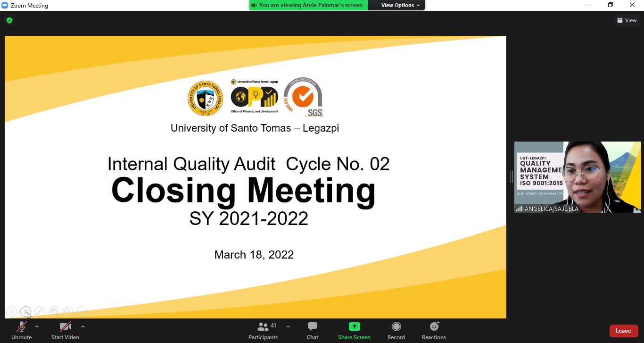Click the zoom magnifier on slide controls
This screenshot has height=343, width=644.
click(67, 311)
